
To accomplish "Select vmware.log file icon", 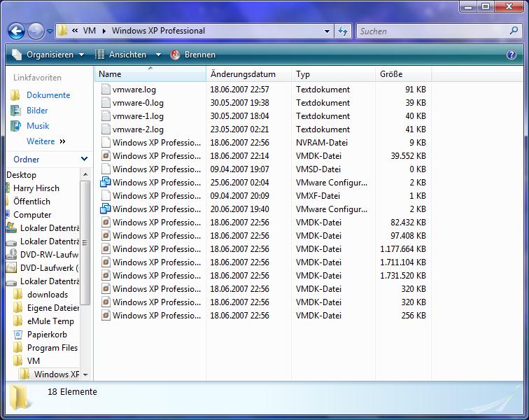I will click(x=106, y=89).
